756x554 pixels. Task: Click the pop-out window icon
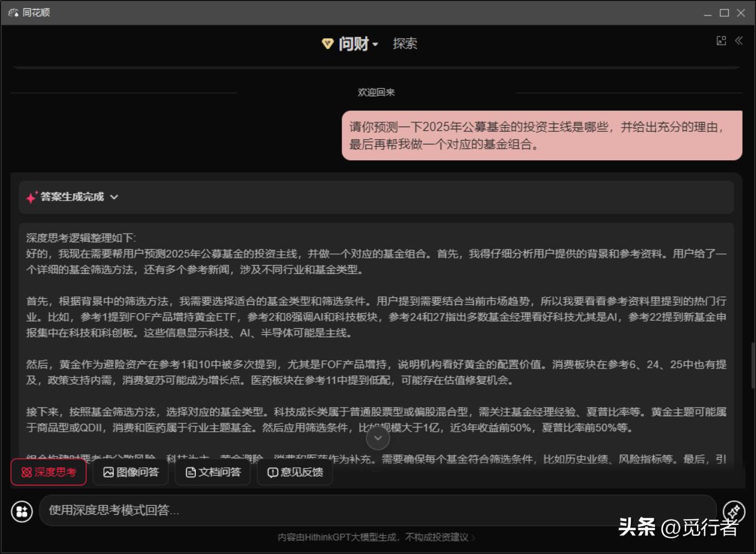pyautogui.click(x=721, y=41)
